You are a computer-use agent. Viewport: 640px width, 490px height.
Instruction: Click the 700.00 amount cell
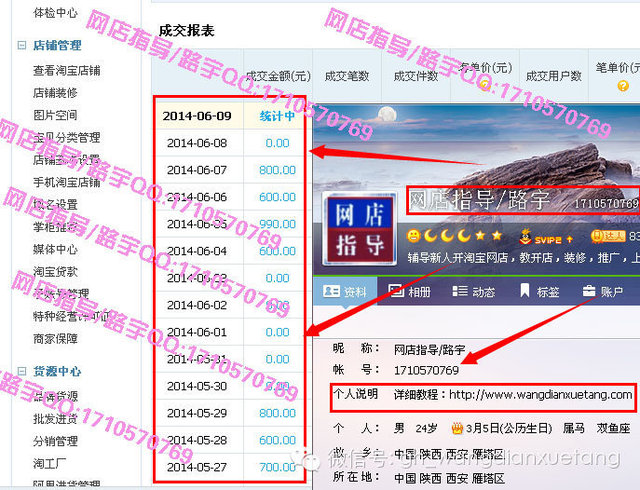point(278,467)
